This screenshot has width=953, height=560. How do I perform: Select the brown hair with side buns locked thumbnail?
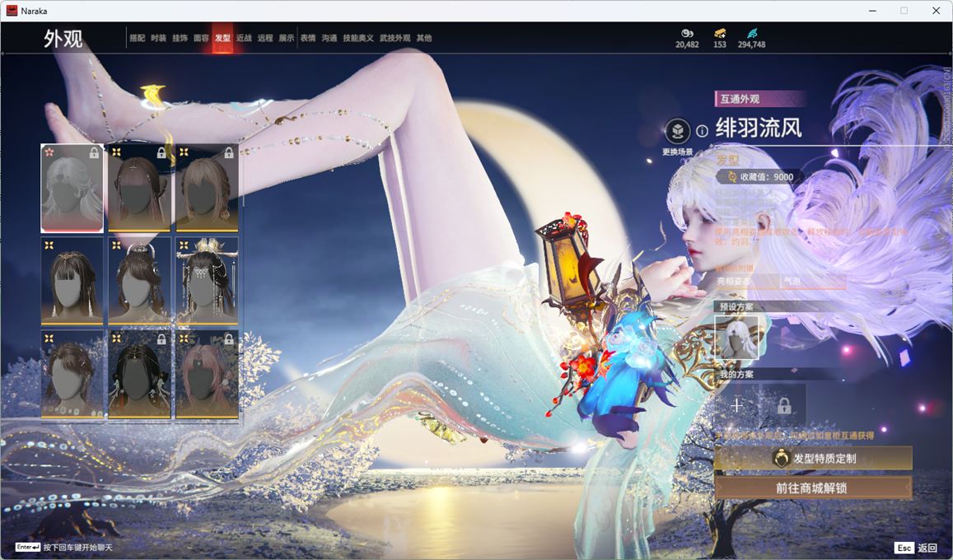point(139,189)
